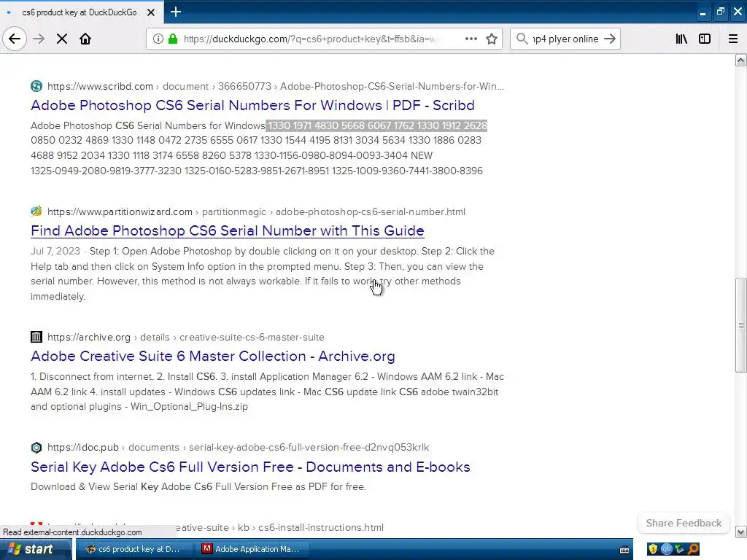Open the Firefox home page
Viewport: 747px width, 560px height.
point(85,39)
